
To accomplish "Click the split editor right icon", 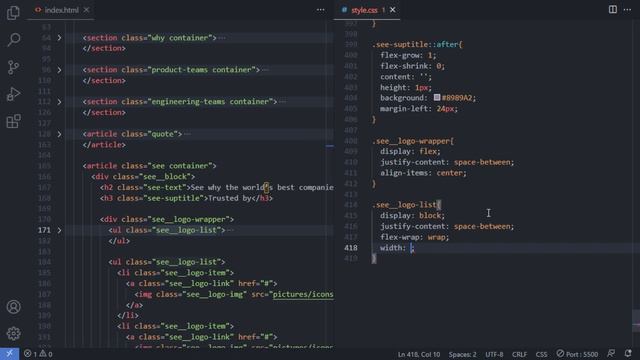I will point(613,9).
